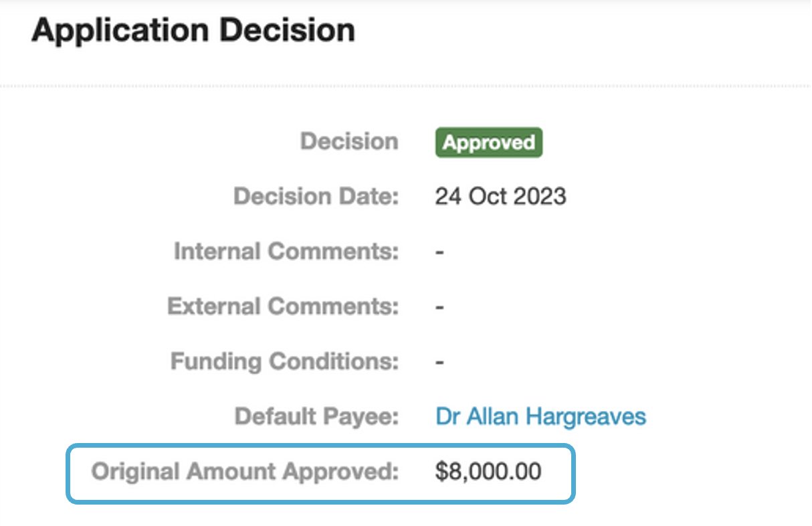The width and height of the screenshot is (812, 526).
Task: Click the dash value beside External Comments
Action: (439, 308)
